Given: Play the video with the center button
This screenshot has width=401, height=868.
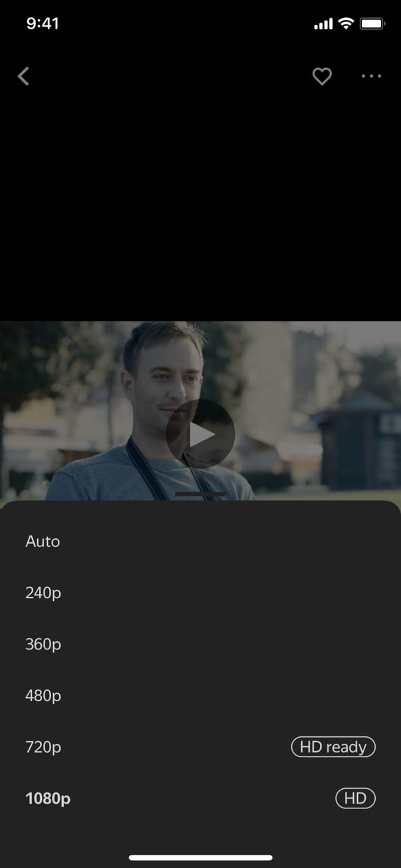Looking at the screenshot, I should (x=200, y=434).
